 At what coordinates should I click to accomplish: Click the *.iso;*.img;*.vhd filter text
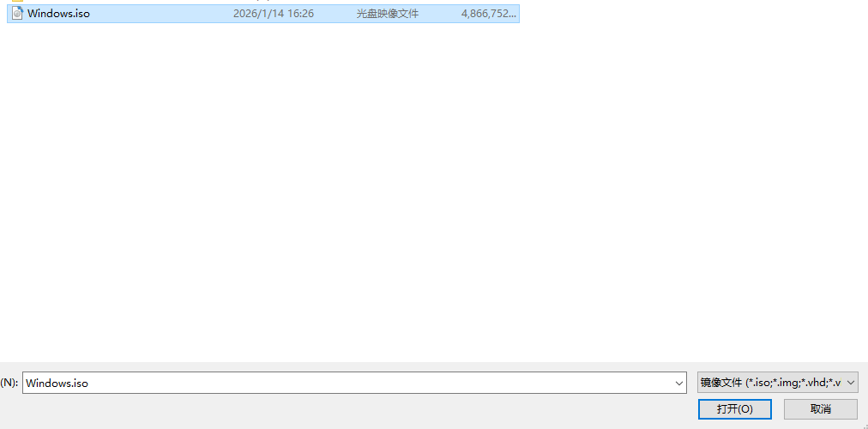[793, 383]
